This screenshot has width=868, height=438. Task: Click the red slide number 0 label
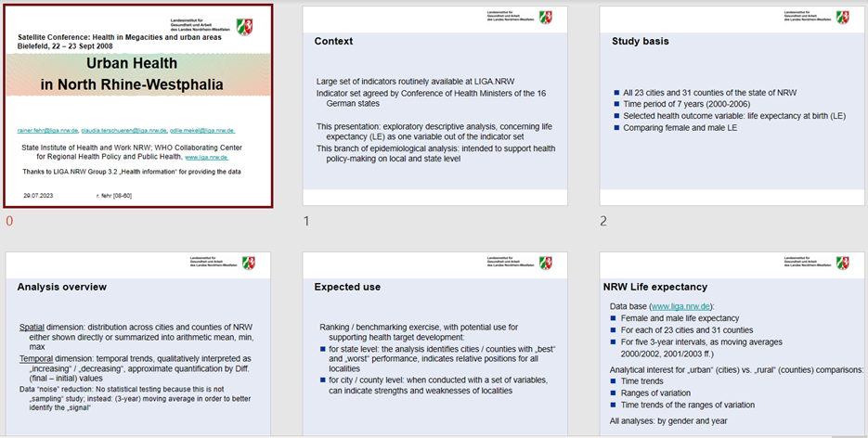coord(9,222)
